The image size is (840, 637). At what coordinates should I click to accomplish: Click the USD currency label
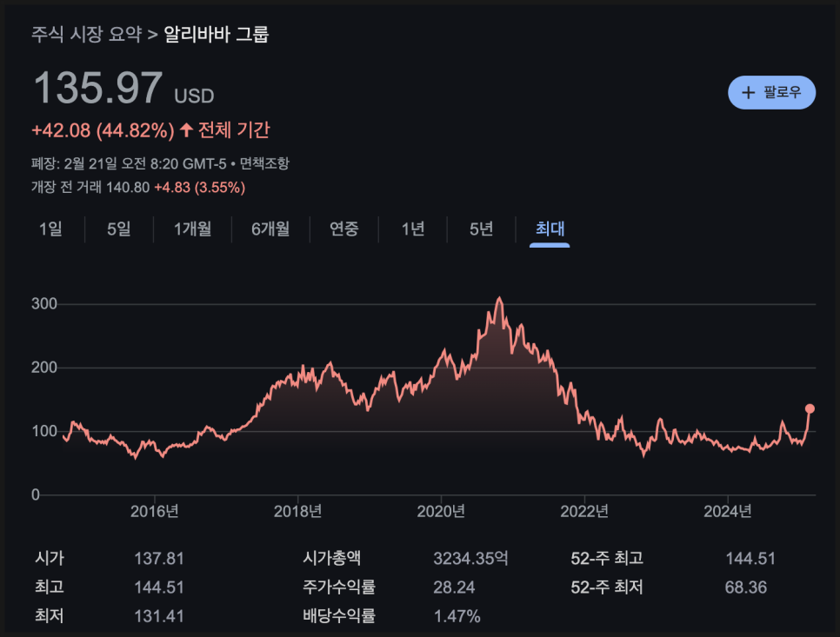tap(194, 96)
